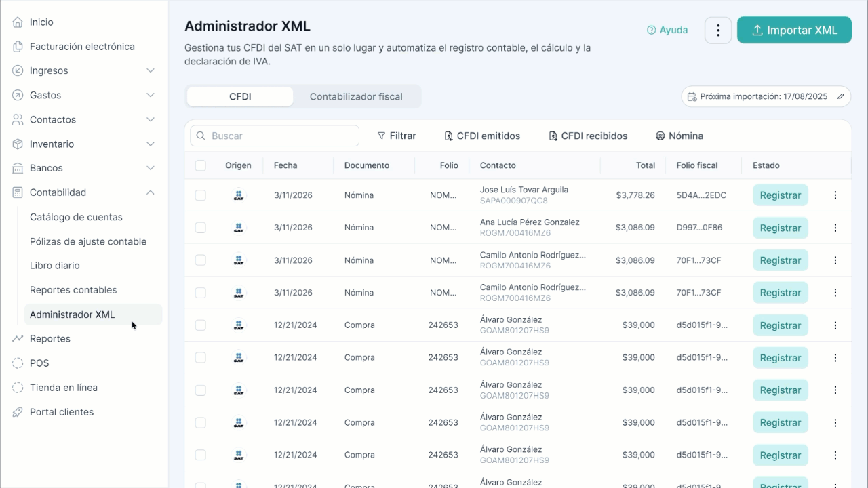The image size is (868, 488).
Task: Expand the Ingresos menu chevron
Action: pyautogui.click(x=151, y=70)
